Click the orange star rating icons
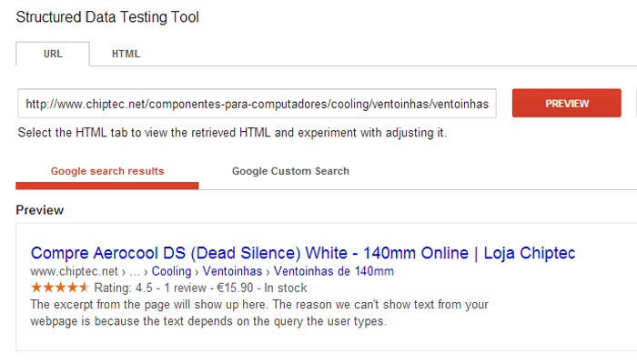This screenshot has height=364, width=637. pyautogui.click(x=60, y=288)
